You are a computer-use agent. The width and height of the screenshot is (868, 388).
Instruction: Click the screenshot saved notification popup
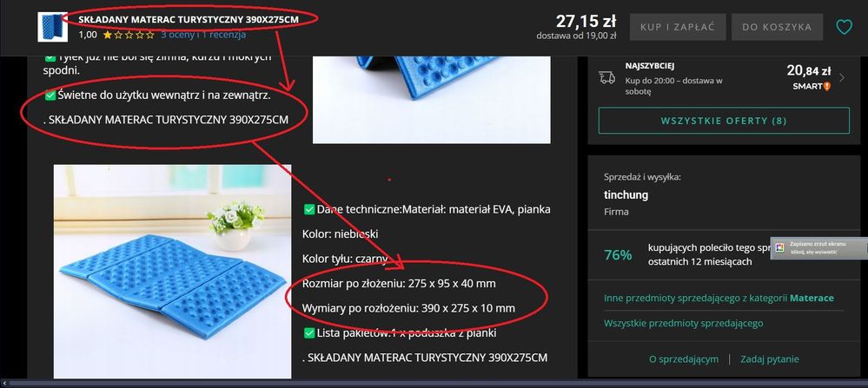coord(818,247)
